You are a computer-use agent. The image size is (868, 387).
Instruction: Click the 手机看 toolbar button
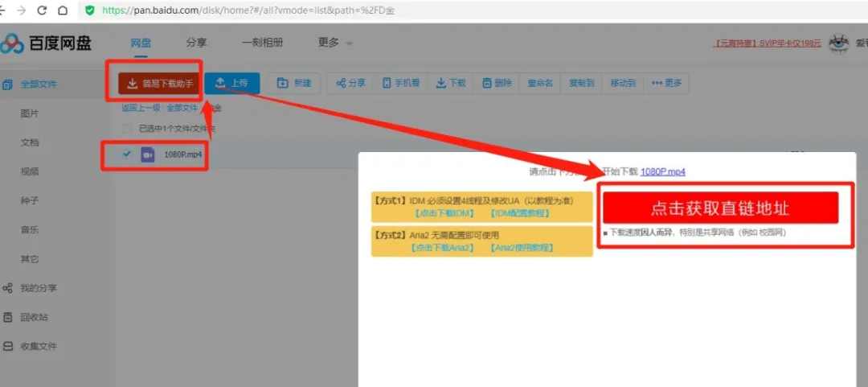tap(401, 83)
